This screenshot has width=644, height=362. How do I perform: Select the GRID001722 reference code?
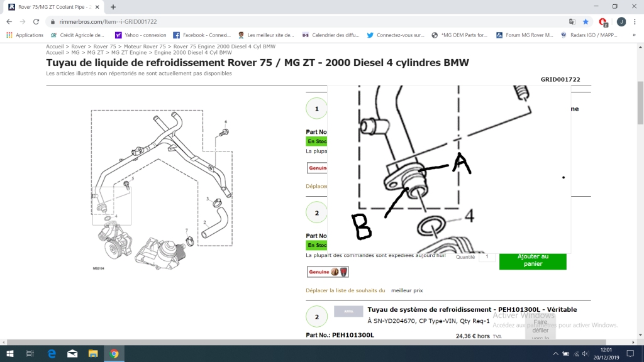[x=560, y=80]
